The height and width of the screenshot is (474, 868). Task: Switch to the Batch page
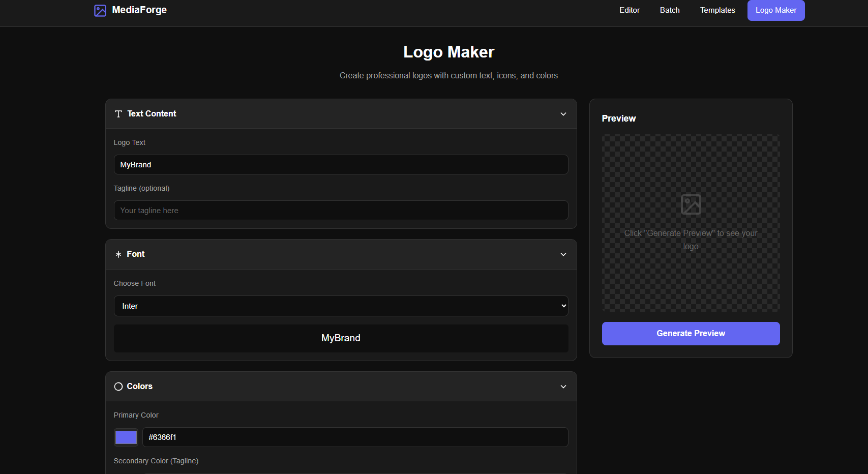pyautogui.click(x=669, y=10)
